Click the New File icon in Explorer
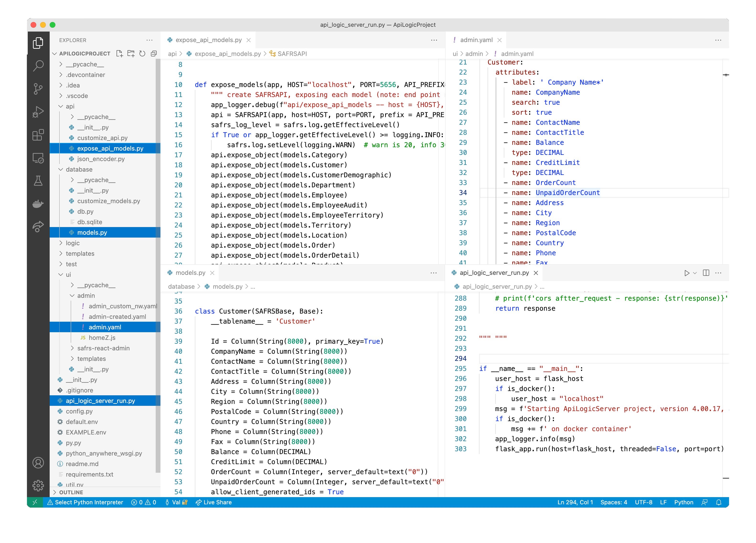756x543 pixels. coord(120,54)
